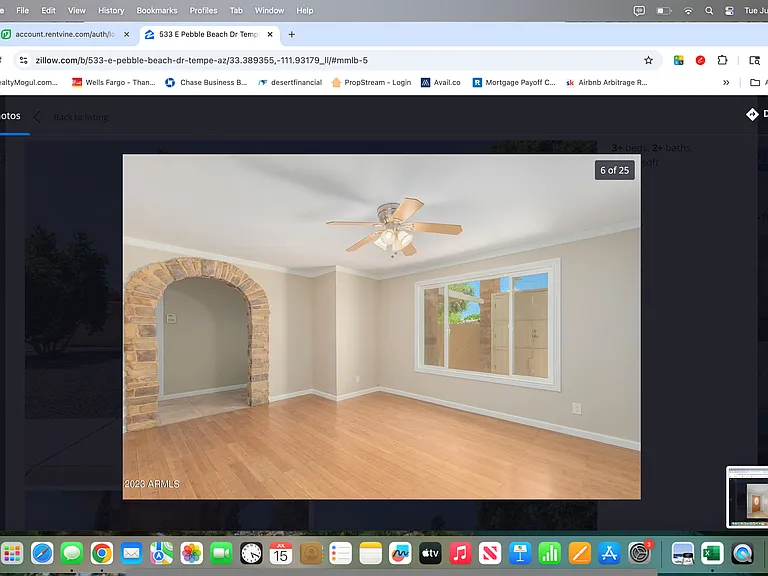Open the Window menu
The width and height of the screenshot is (768, 576).
tap(269, 10)
